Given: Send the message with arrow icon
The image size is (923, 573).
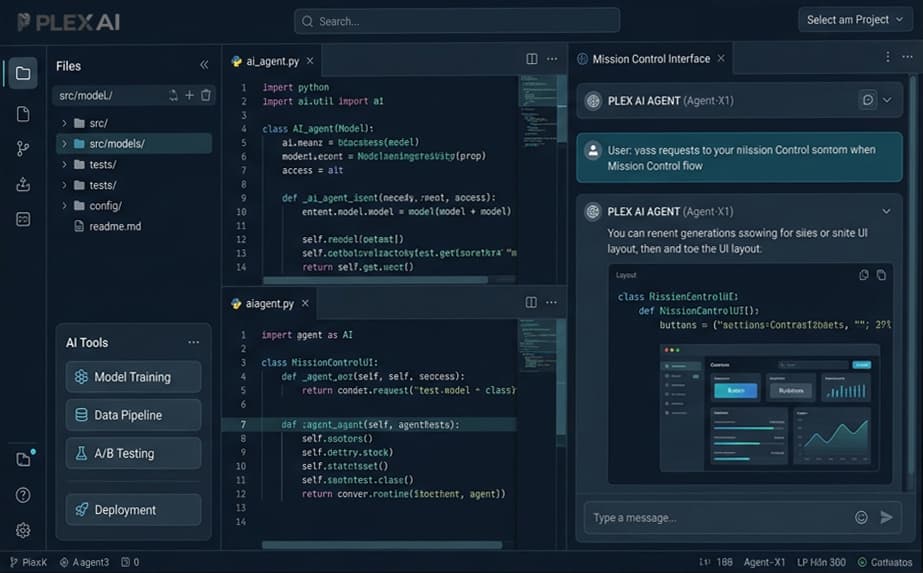Looking at the screenshot, I should [886, 517].
